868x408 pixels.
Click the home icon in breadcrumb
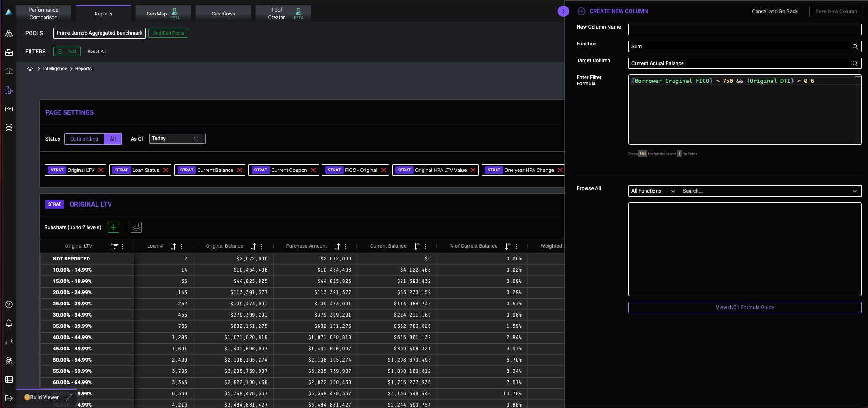[30, 69]
